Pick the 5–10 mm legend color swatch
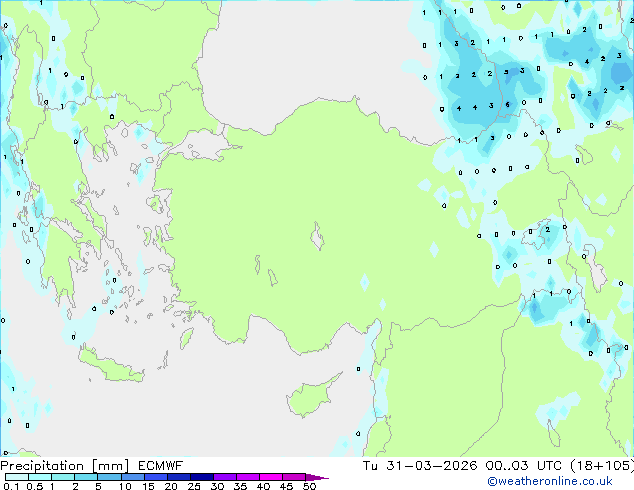The height and width of the screenshot is (490, 634). (x=109, y=477)
